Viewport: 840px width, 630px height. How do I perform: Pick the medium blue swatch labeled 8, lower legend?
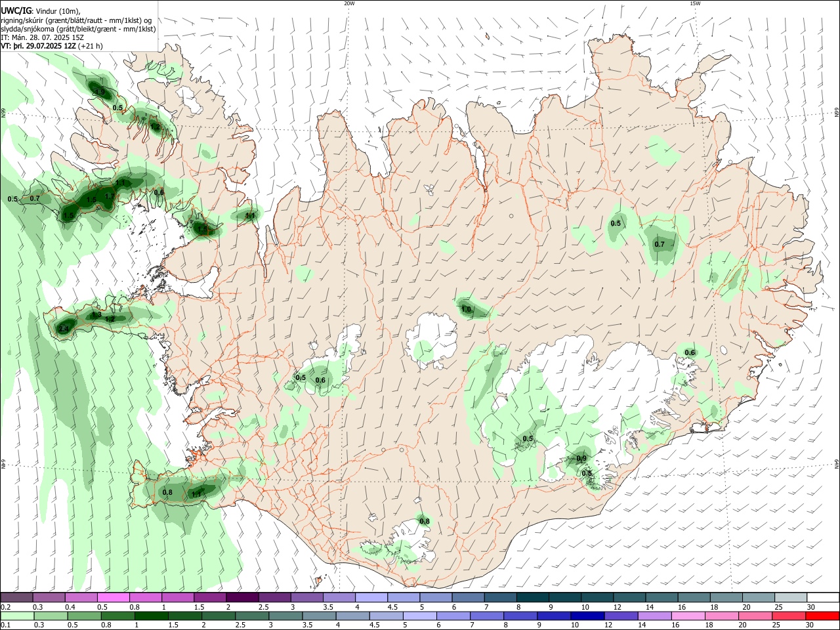pos(522,616)
